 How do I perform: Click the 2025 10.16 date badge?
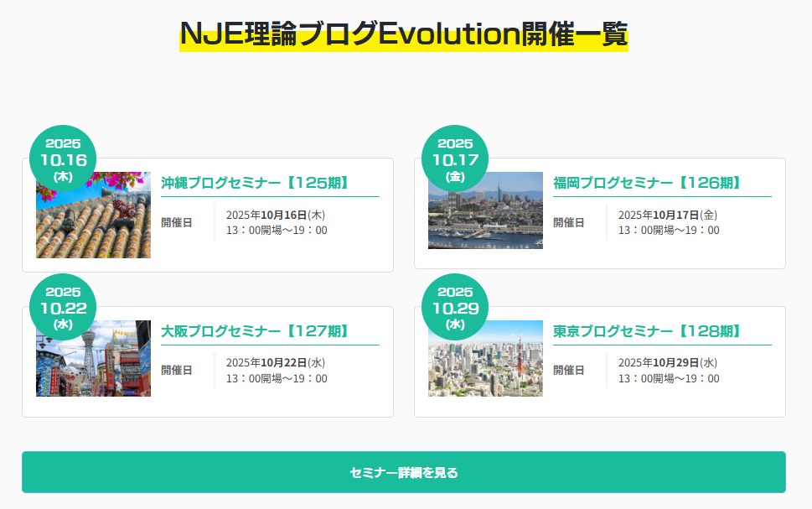click(x=63, y=159)
